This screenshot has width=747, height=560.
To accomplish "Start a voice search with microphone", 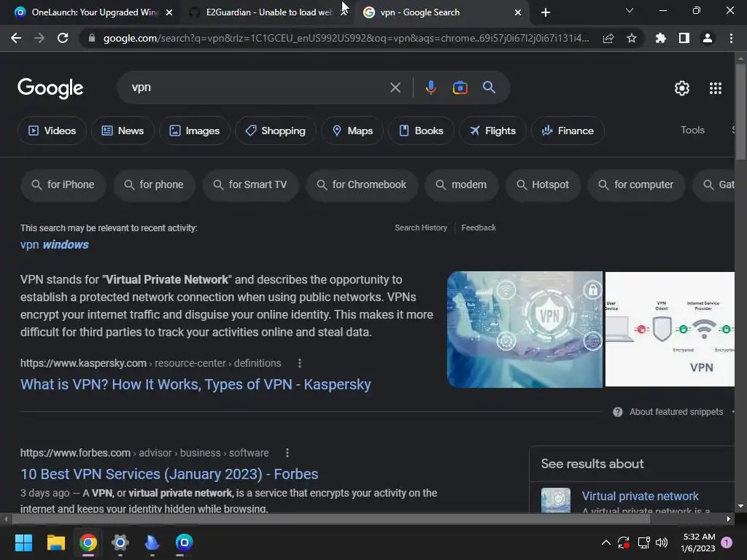I will [430, 87].
